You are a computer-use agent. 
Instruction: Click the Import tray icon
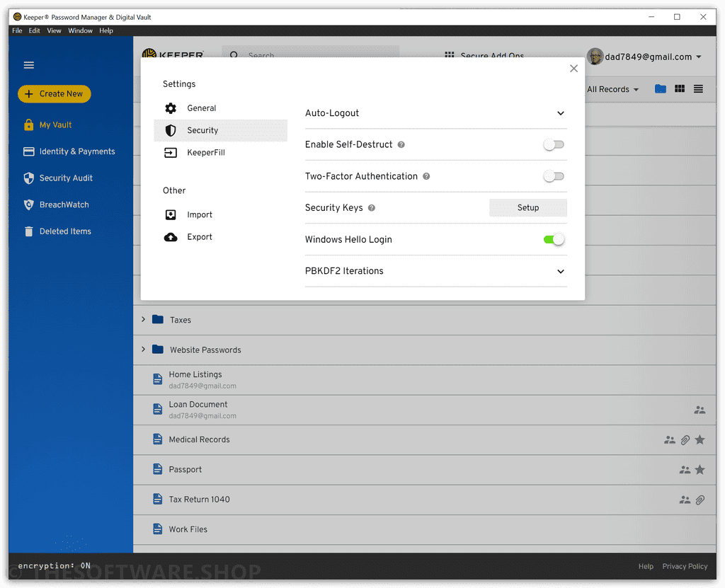(x=171, y=214)
